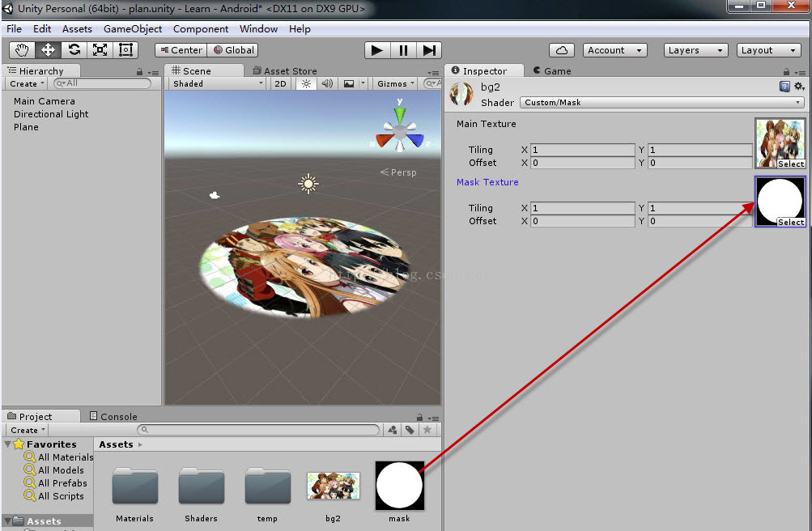Open the cloud services button
Screen dimensions: 812x531
pos(562,50)
